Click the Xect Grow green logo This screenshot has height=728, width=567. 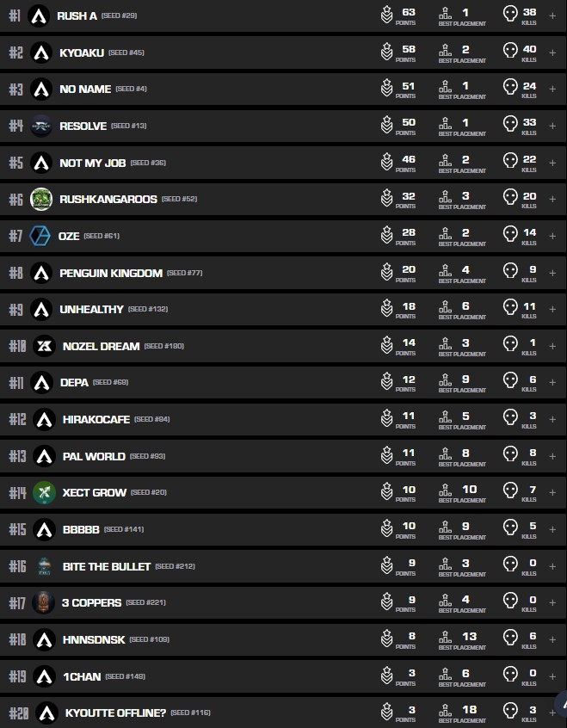[44, 493]
